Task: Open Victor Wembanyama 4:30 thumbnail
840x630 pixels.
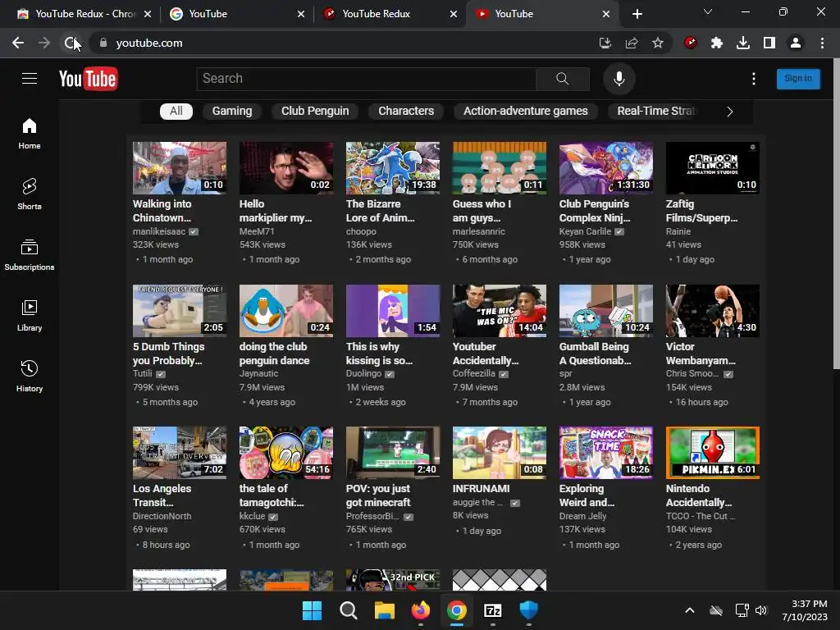Action: pyautogui.click(x=713, y=311)
